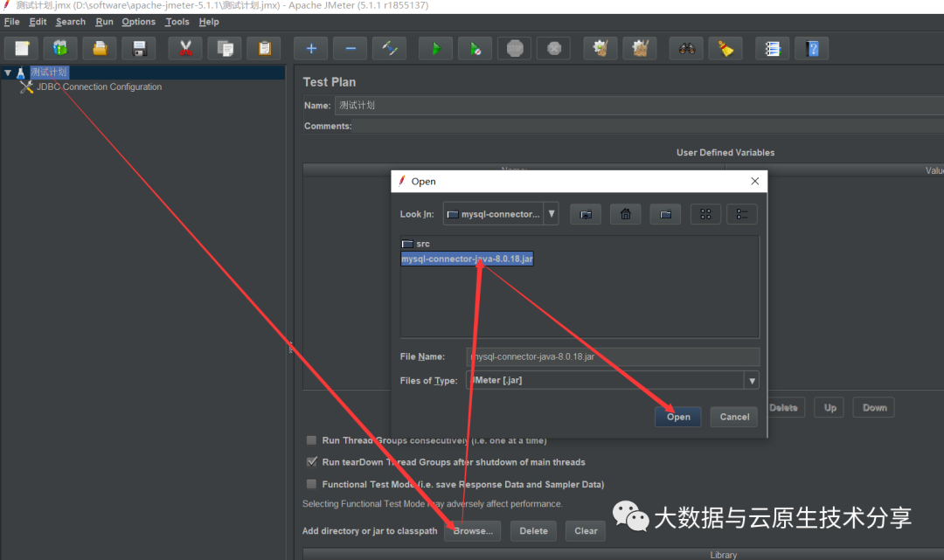Image resolution: width=944 pixels, height=560 pixels.
Task: Click the classpath Clear button
Action: tap(586, 531)
